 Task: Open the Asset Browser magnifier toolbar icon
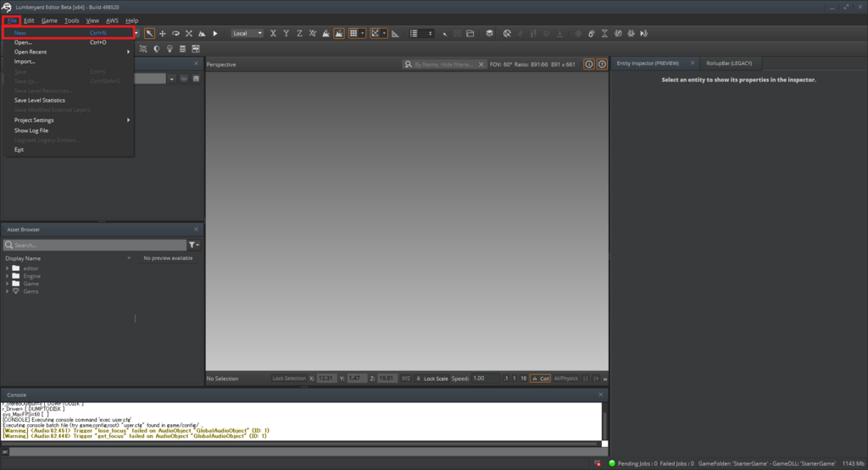click(507, 34)
